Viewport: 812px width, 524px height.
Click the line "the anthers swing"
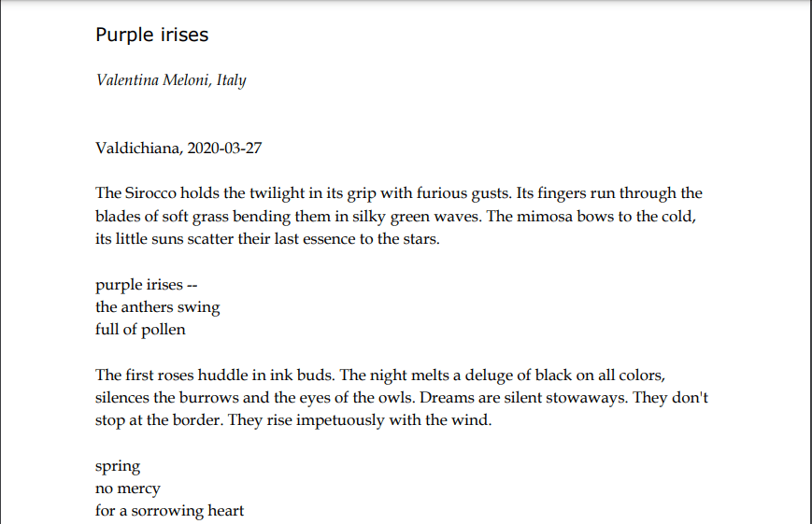click(x=157, y=306)
